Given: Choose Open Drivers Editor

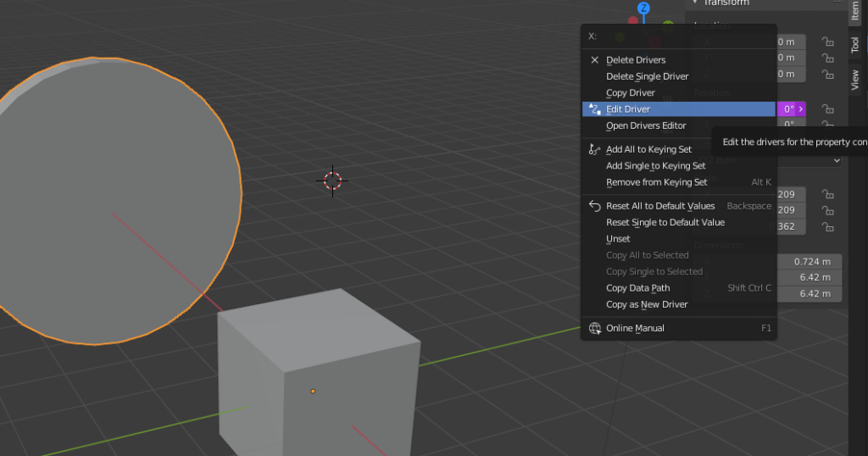Looking at the screenshot, I should click(645, 126).
